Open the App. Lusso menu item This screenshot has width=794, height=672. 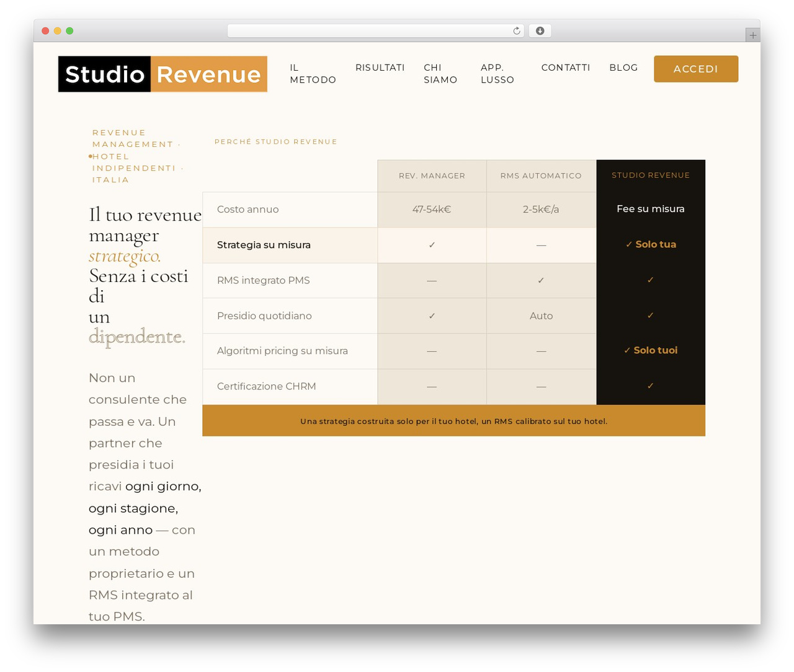click(x=497, y=74)
